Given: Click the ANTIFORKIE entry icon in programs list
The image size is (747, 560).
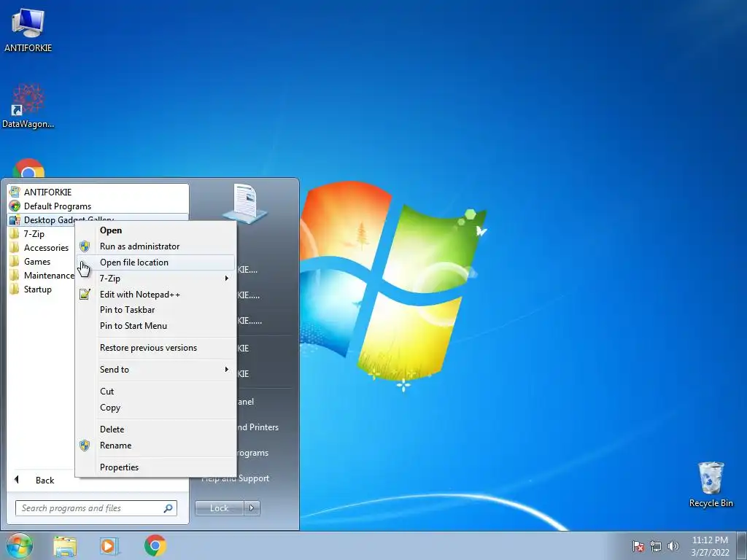Looking at the screenshot, I should point(15,192).
